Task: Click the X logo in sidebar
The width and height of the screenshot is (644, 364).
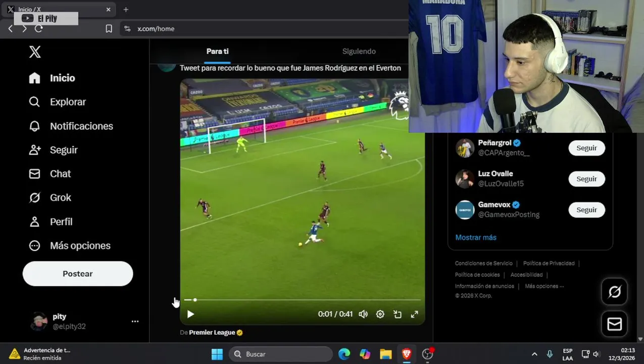Action: click(x=35, y=52)
